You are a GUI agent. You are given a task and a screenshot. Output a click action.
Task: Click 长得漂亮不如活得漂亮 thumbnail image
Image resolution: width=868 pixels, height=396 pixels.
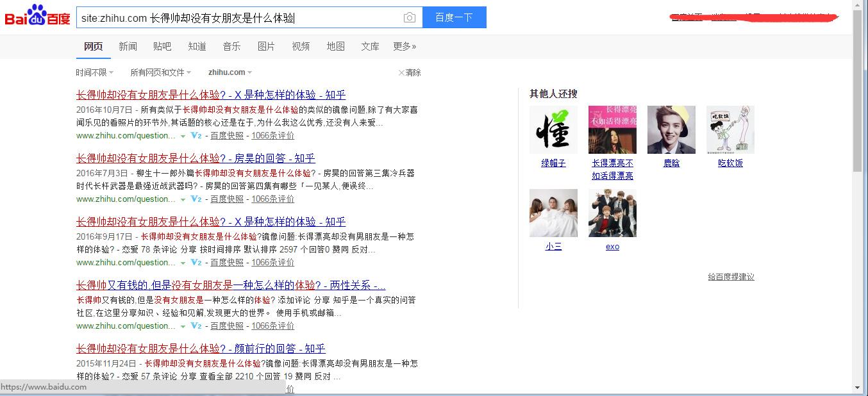(x=612, y=129)
